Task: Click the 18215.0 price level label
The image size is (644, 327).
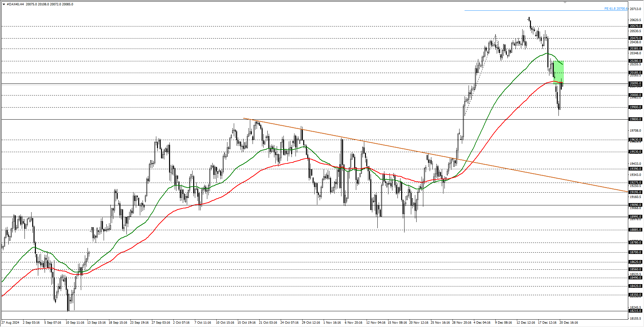Action: click(635, 311)
